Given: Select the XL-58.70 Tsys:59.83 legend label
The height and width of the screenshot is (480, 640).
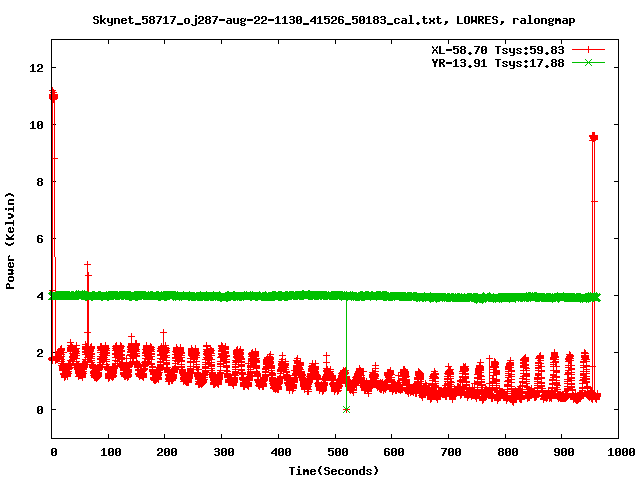Looking at the screenshot, I should [498, 50].
